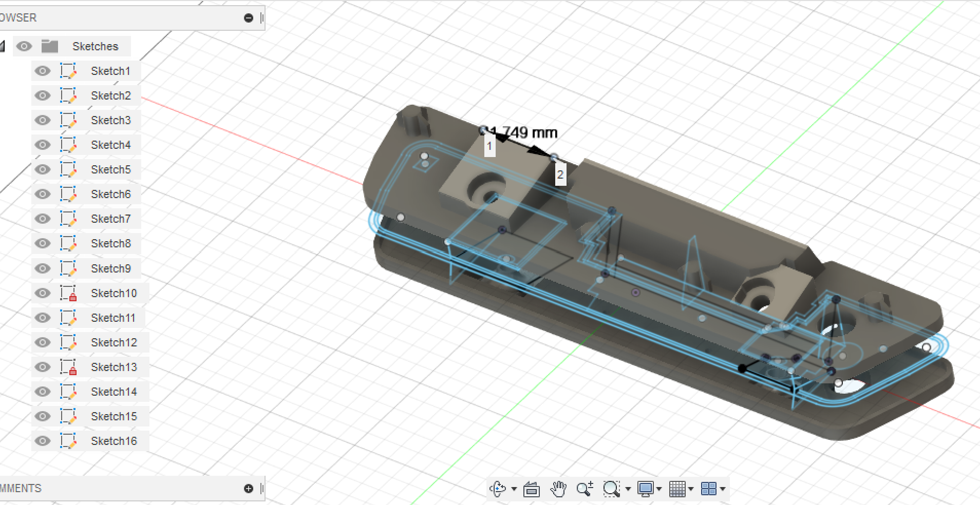Click the Sketch8 sketch icon

tap(68, 243)
